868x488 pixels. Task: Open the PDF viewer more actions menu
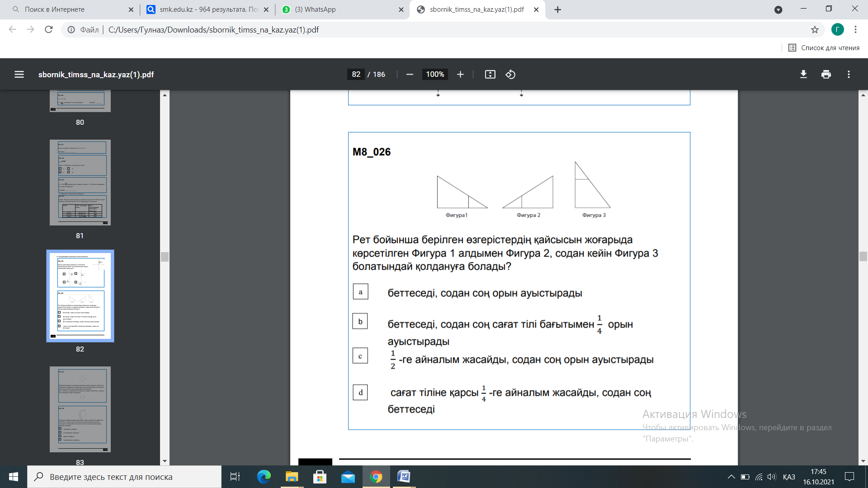pos(849,75)
